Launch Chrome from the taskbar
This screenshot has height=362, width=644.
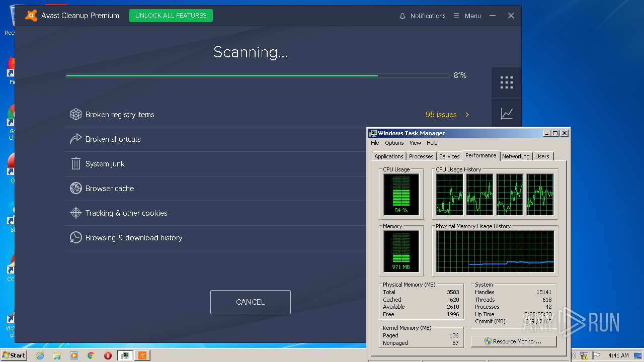[x=91, y=355]
